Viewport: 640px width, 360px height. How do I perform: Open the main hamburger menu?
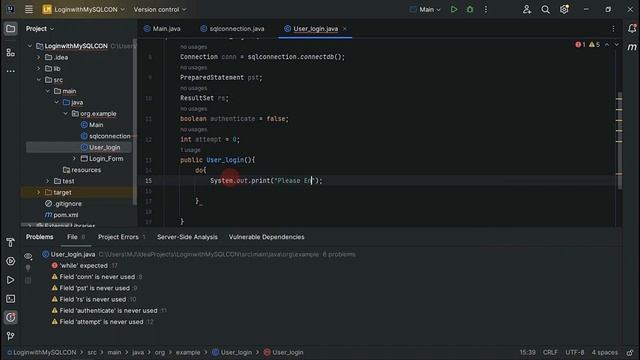click(x=29, y=9)
